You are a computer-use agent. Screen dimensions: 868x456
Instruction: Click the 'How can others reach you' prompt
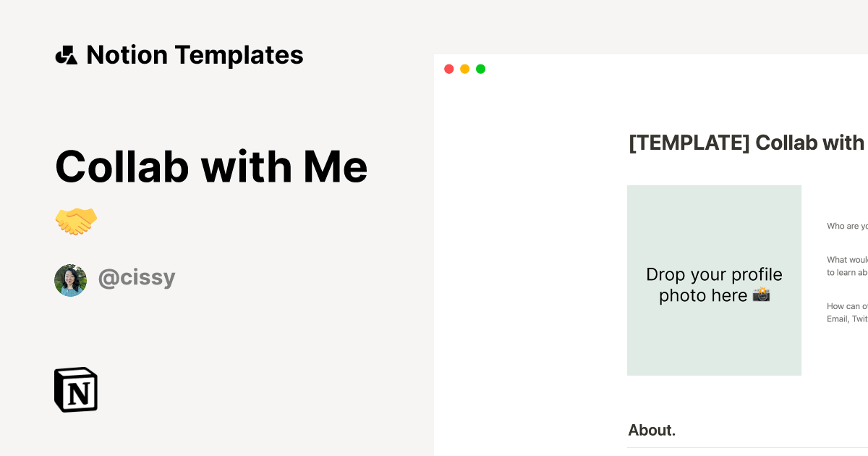[x=846, y=306]
